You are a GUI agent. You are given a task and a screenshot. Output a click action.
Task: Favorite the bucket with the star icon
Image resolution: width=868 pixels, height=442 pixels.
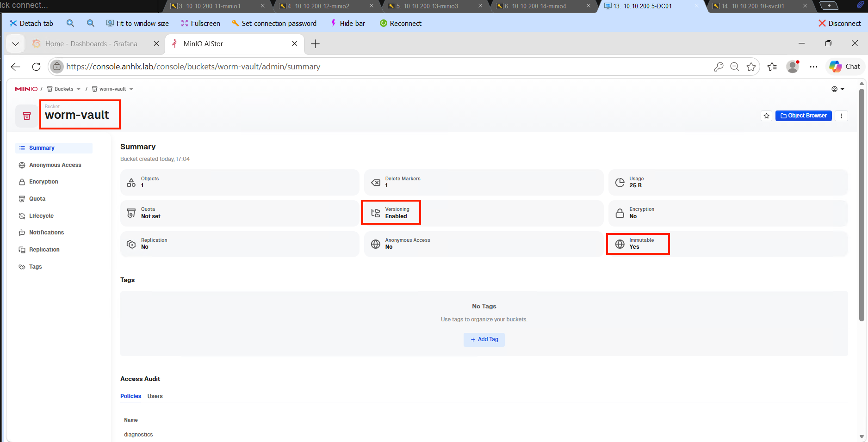[766, 116]
